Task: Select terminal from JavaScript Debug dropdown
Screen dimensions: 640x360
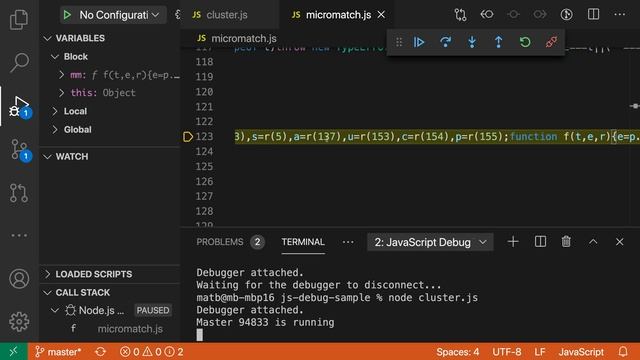Action: point(430,242)
